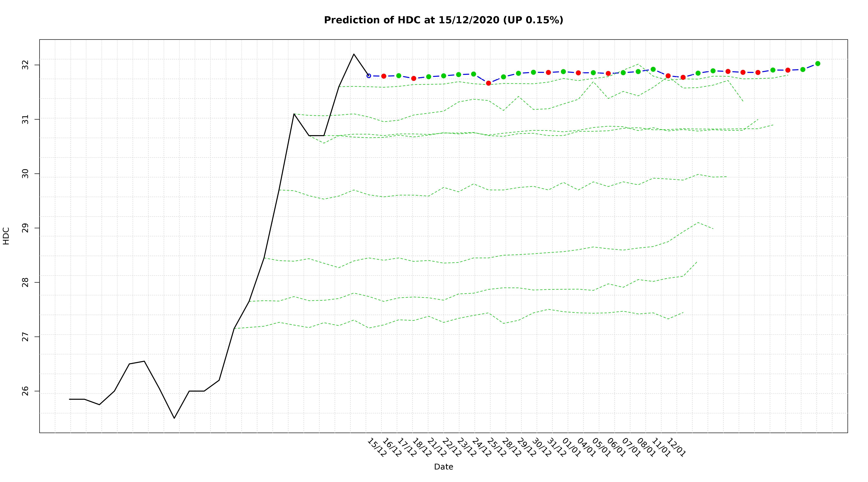Click the y-axis value 29
Image resolution: width=868 pixels, height=482 pixels.
[x=26, y=228]
